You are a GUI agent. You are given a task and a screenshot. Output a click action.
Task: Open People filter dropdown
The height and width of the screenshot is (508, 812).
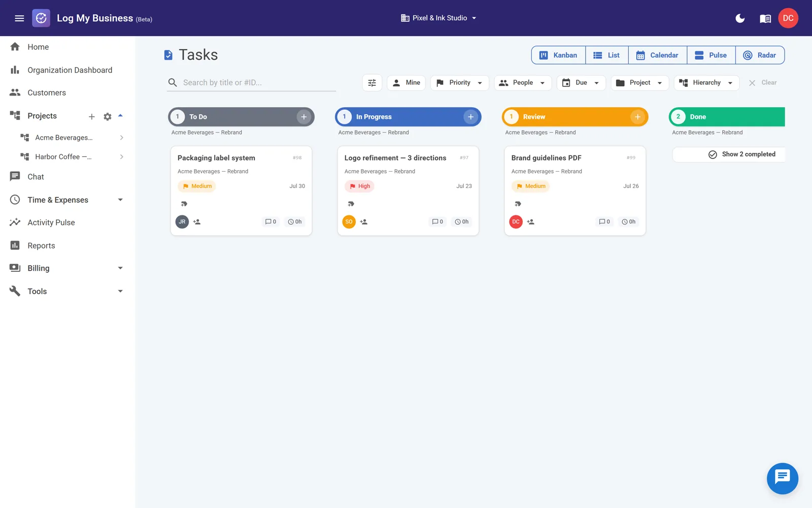(x=523, y=83)
